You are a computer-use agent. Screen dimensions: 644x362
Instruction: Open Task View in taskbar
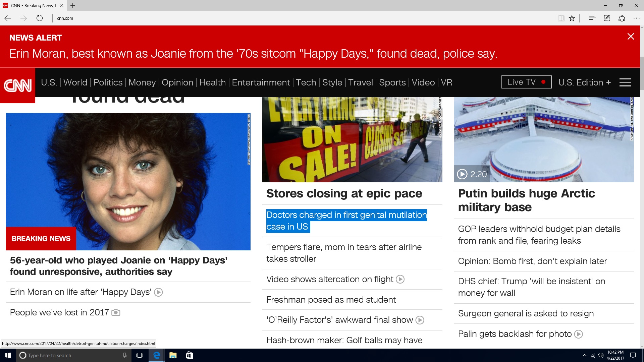(140, 355)
